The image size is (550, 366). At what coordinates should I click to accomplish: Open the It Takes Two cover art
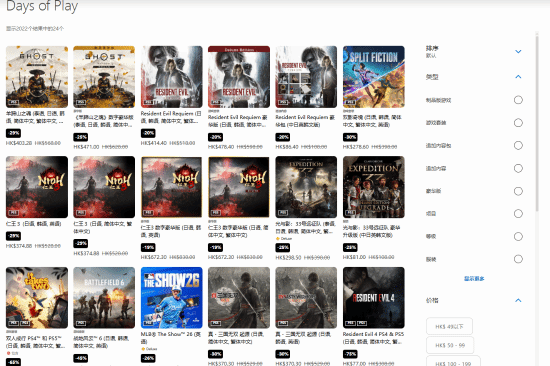pos(37,298)
